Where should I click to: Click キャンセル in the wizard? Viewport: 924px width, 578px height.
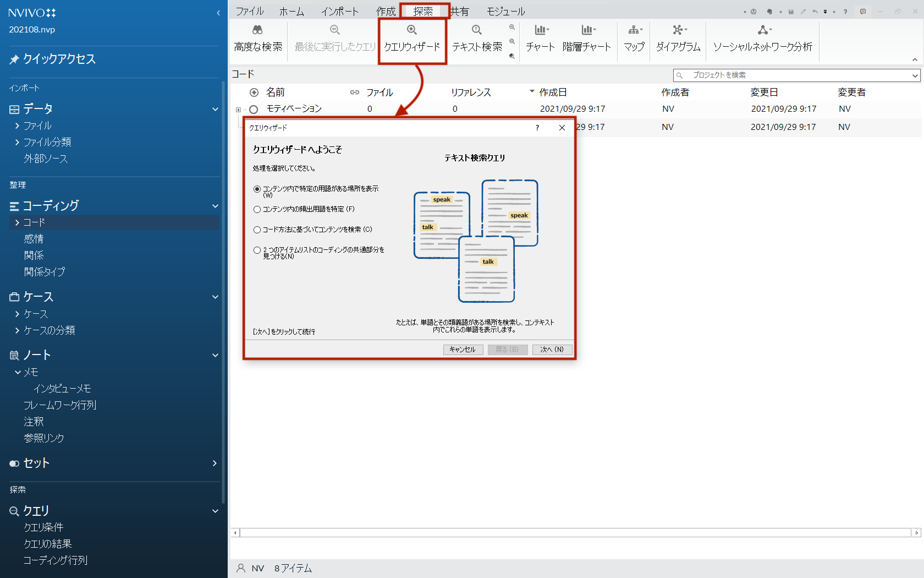(463, 350)
